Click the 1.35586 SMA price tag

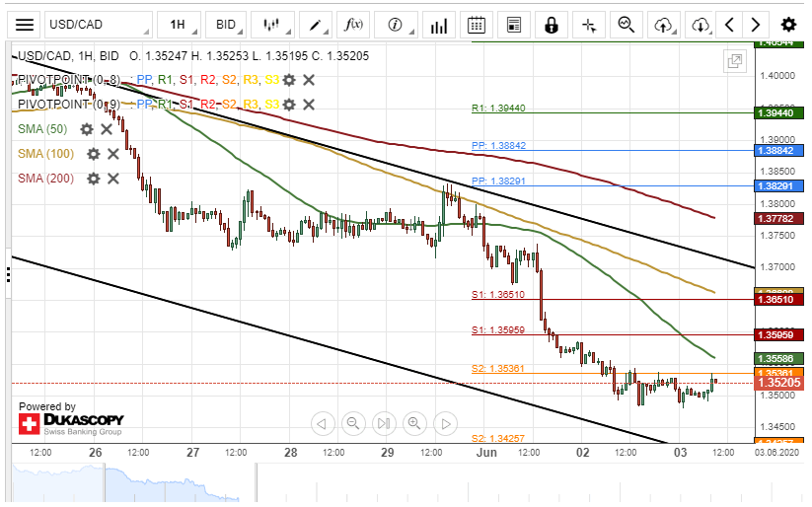coord(778,358)
